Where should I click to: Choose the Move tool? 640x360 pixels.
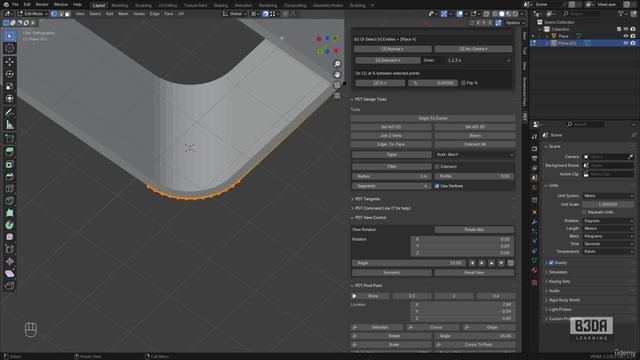[x=10, y=62]
